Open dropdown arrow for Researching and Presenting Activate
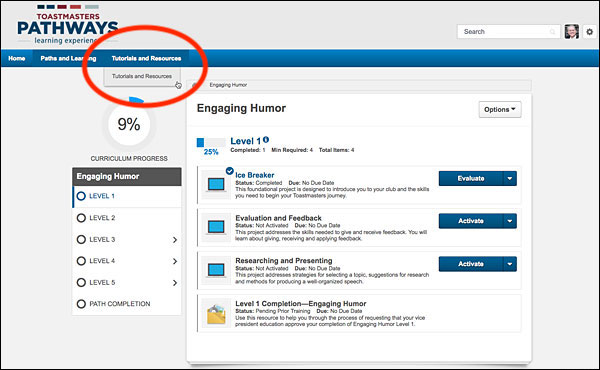The width and height of the screenshot is (600, 370). (510, 264)
